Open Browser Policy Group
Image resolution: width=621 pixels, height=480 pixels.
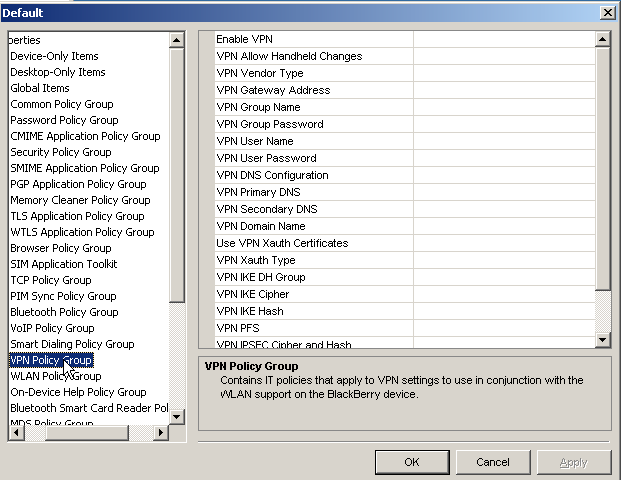[61, 248]
